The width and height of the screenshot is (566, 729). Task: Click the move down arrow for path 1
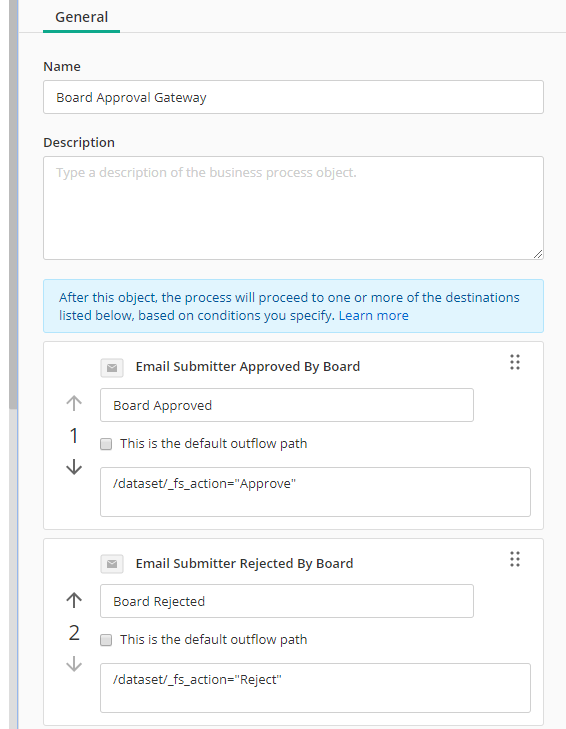74,467
